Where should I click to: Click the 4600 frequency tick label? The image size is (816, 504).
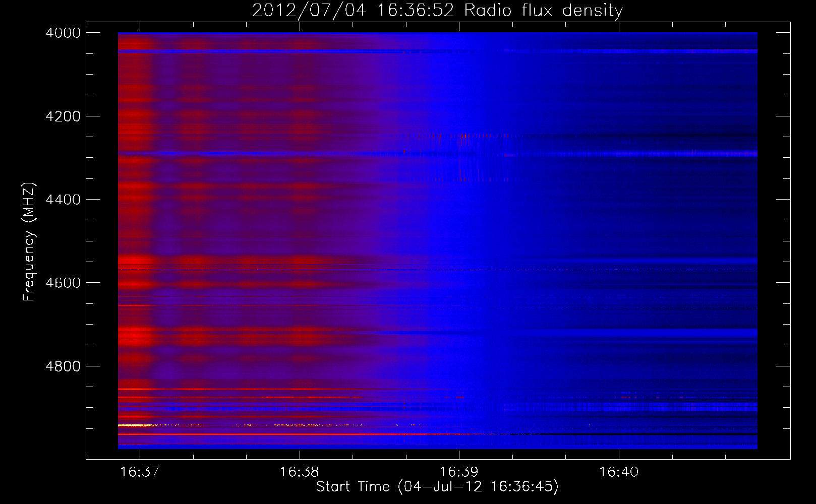(63, 283)
